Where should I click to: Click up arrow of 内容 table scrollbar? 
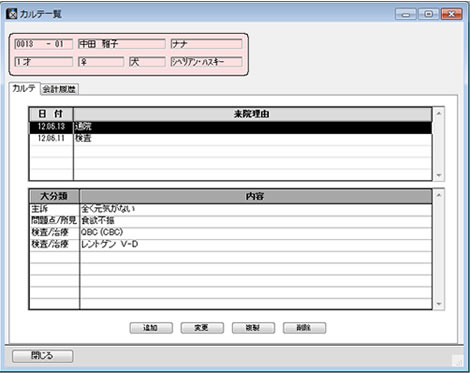(439, 195)
